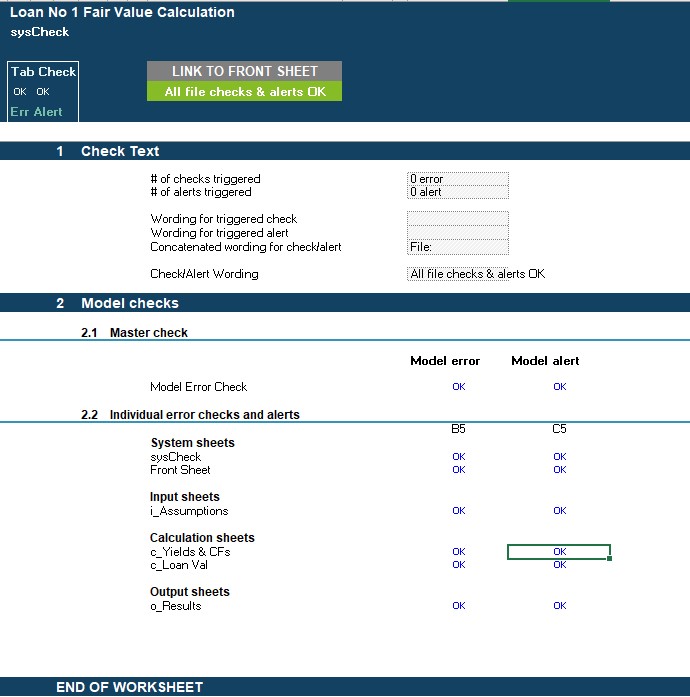Click the Alert label under Tab Check
Viewport: 690px width, 697px height.
pos(48,112)
